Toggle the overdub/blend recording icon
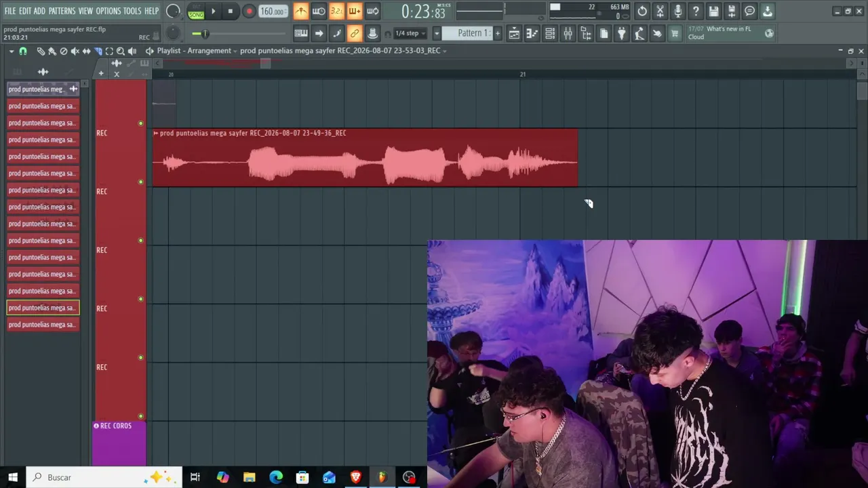Viewport: 868px width, 488px height. [354, 12]
